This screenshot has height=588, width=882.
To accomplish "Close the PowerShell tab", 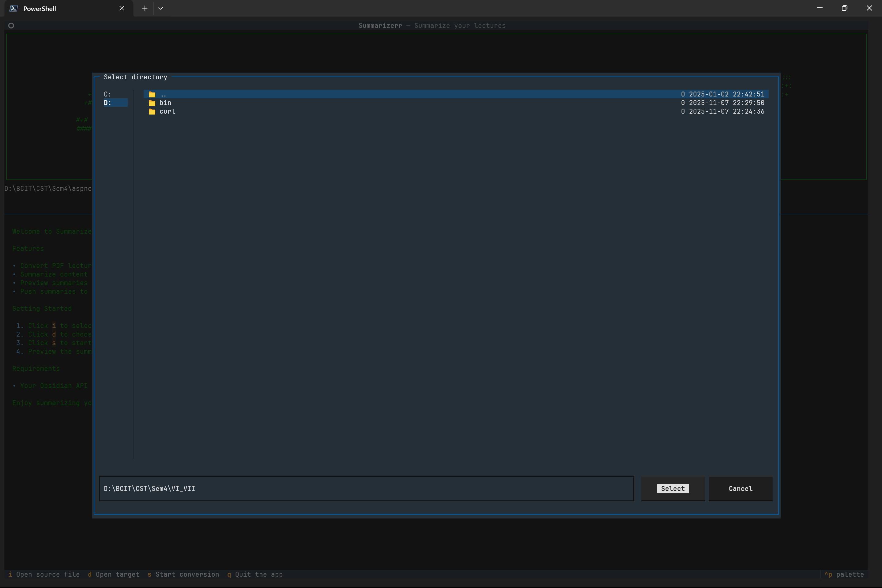I will tap(122, 8).
